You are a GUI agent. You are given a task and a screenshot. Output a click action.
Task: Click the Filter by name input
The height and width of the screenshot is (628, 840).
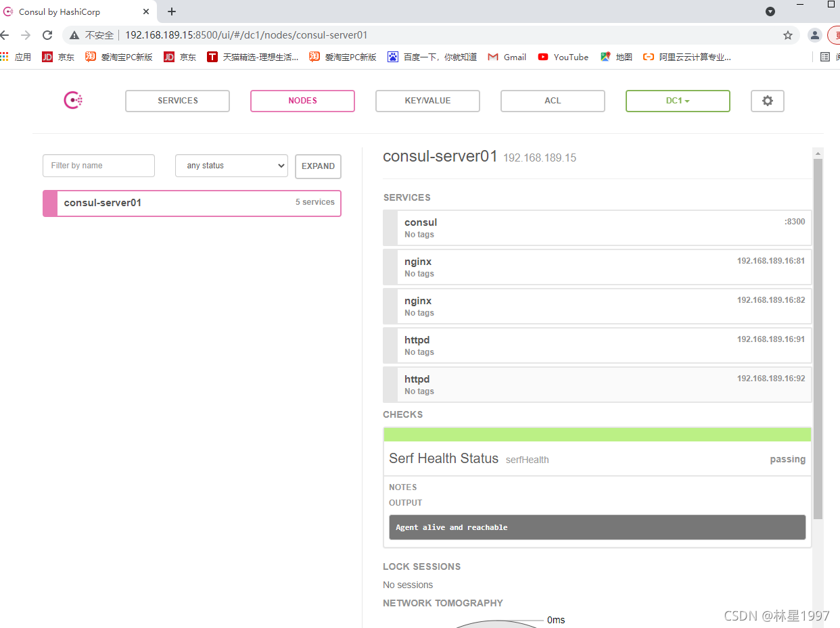[99, 166]
